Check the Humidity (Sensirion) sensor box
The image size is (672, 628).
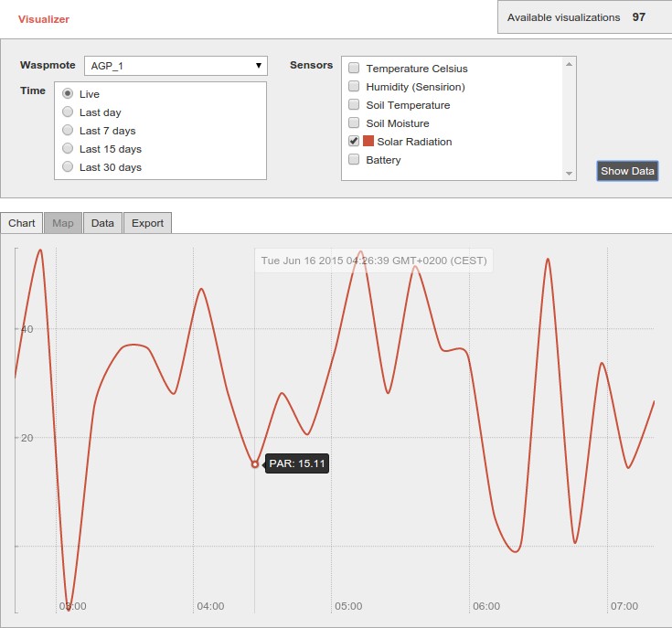point(354,87)
